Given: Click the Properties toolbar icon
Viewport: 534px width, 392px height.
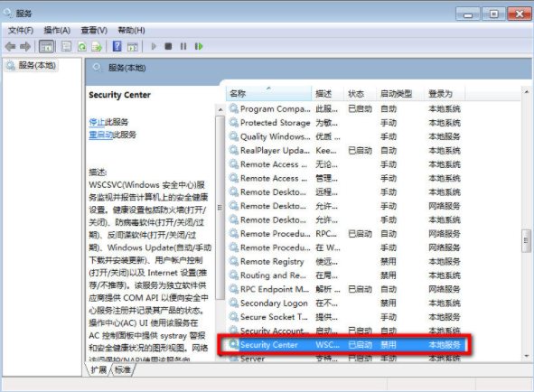Looking at the screenshot, I should click(66, 46).
